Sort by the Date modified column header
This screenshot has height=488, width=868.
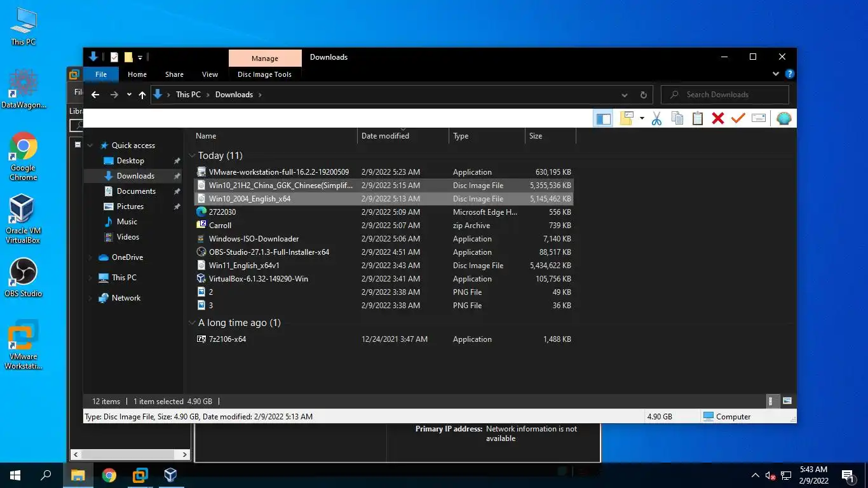(403, 136)
